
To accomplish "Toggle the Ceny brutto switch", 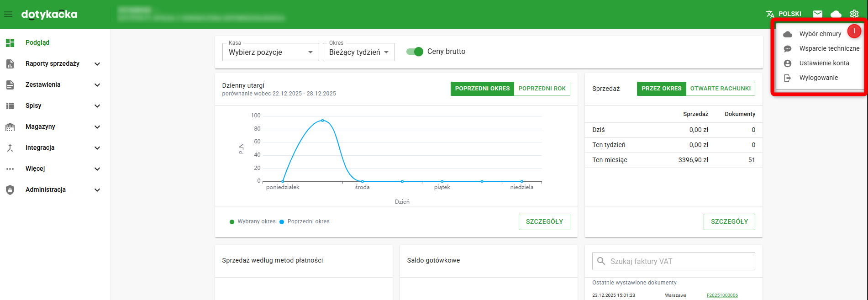I will [415, 52].
